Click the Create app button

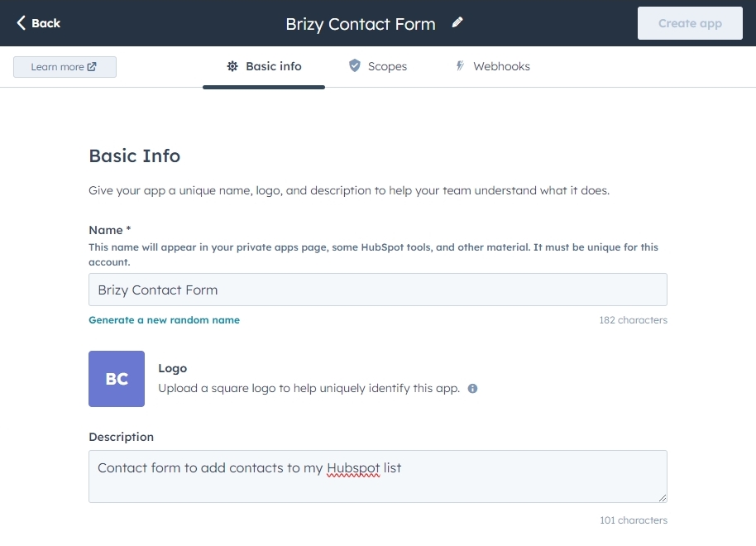pos(690,23)
